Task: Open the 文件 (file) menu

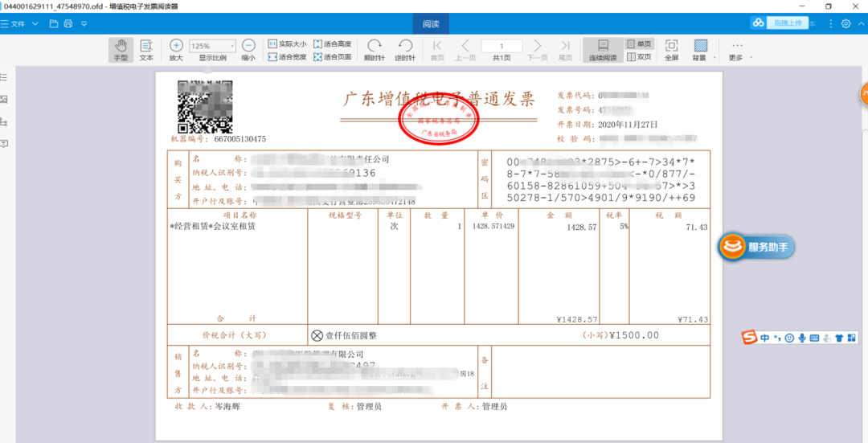Action: coord(16,23)
